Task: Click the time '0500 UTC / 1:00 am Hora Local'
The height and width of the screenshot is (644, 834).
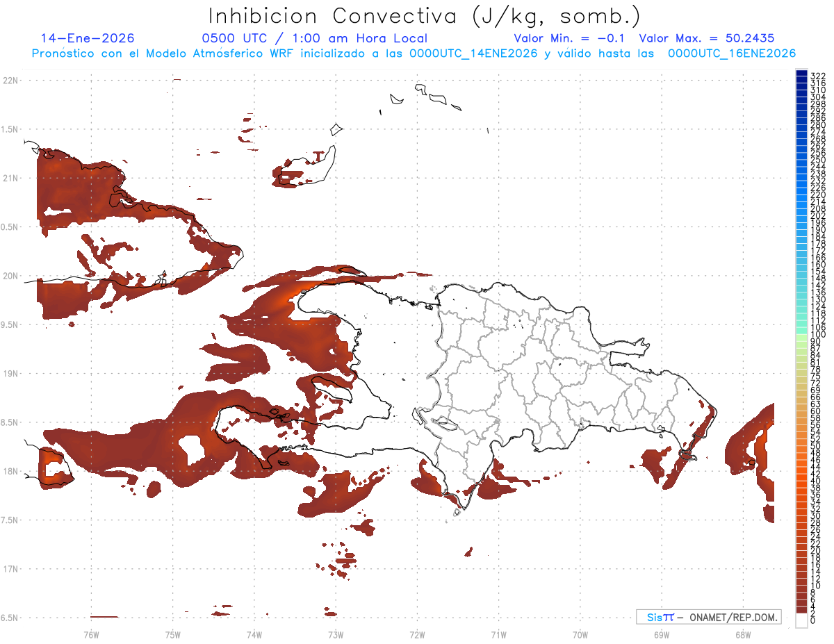Action: coord(315,38)
